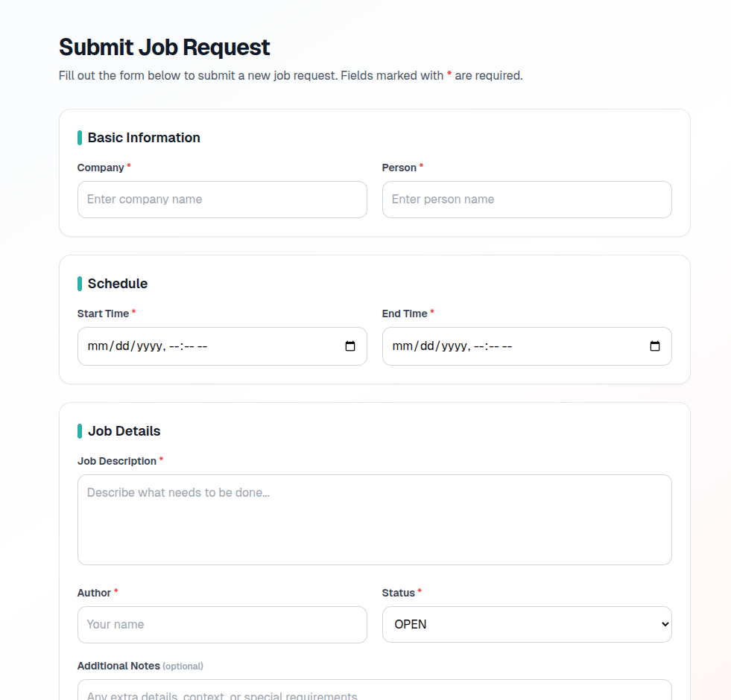731x700 pixels.
Task: Click the red asterisk next to Company label
Action: click(x=127, y=165)
